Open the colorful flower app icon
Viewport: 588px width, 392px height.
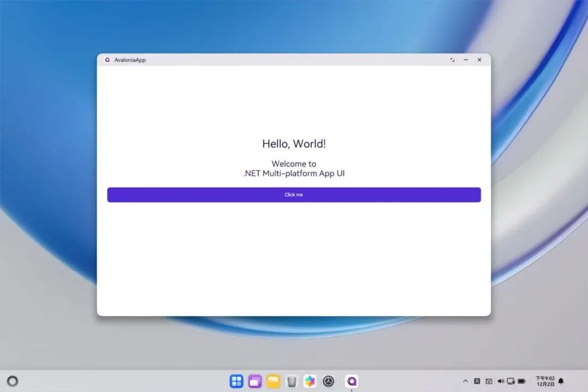310,381
